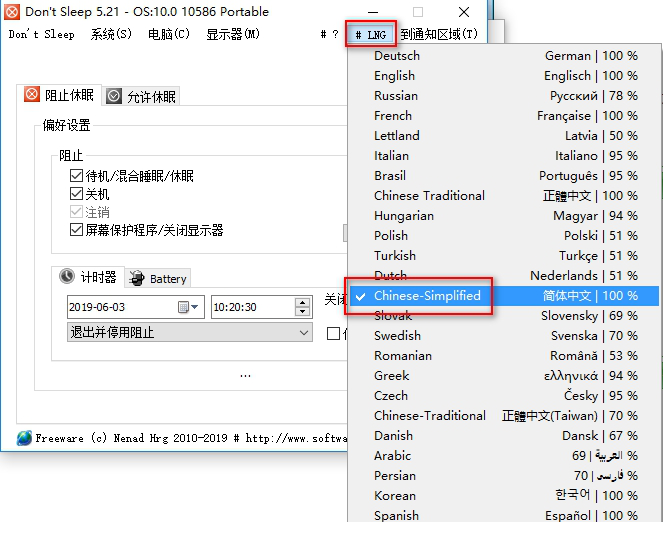Screen dimensions: 663x542
Task: Select Korean language
Action: click(x=506, y=495)
